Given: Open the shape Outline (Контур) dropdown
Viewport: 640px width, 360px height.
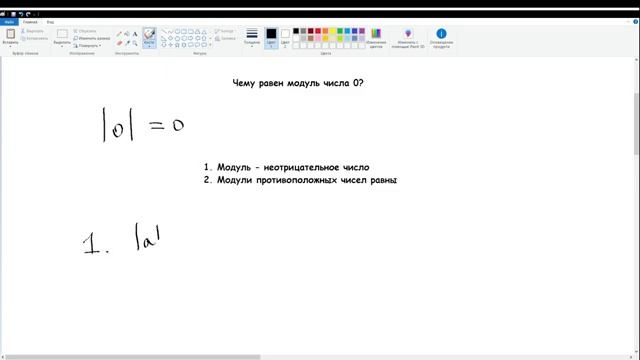Looking at the screenshot, I should 224,31.
